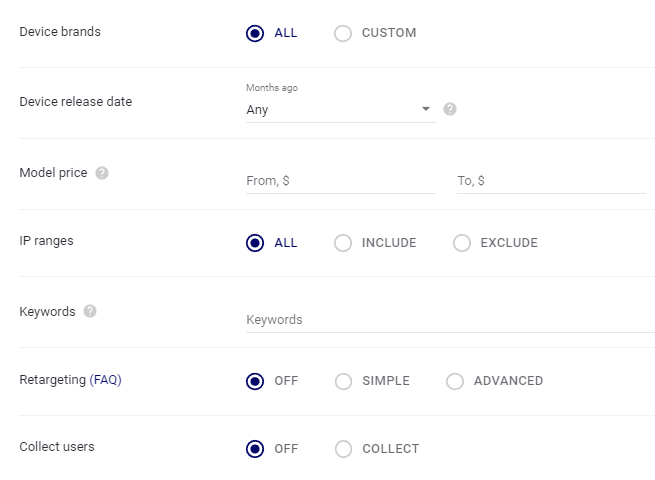Set Retargeting to ADVANCED
The width and height of the screenshot is (655, 480).
point(454,381)
